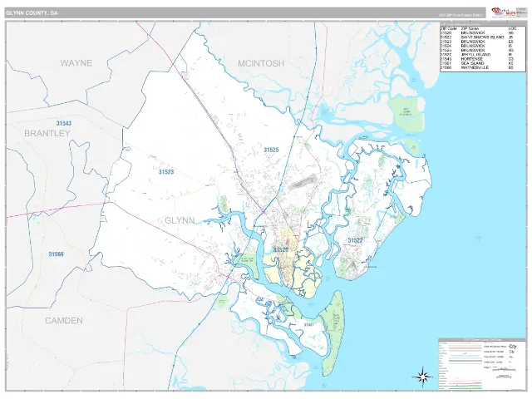Click ZIP code label "31543"
Image resolution: width=532 pixels, height=399 pixels.
point(64,123)
